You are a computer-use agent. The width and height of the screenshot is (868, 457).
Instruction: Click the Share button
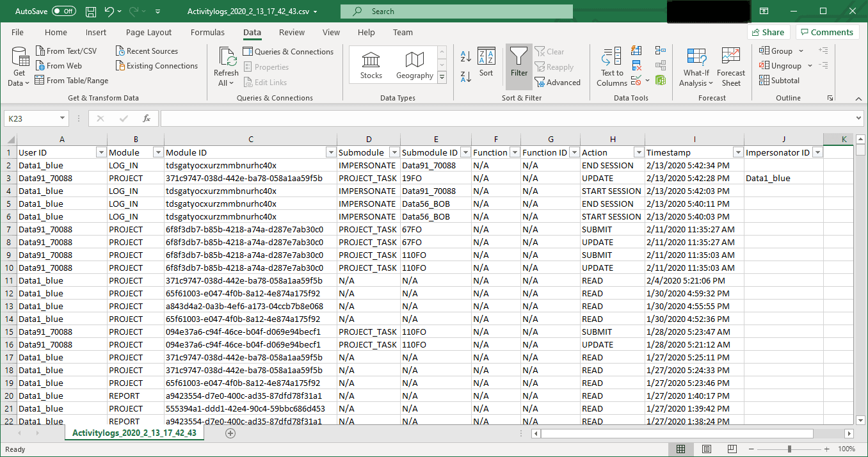point(768,32)
